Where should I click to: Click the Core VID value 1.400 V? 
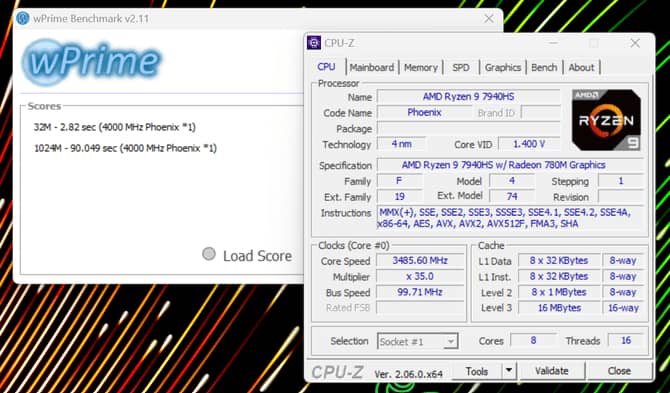click(529, 144)
